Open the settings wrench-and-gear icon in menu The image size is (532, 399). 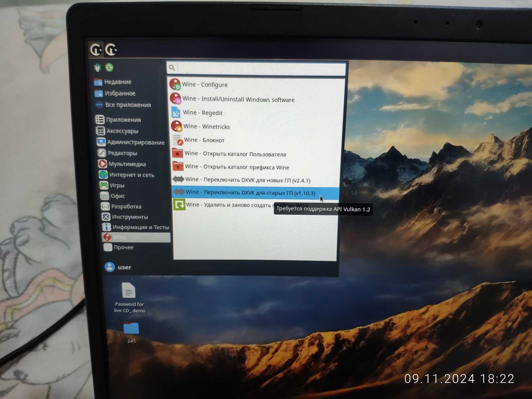(x=97, y=67)
